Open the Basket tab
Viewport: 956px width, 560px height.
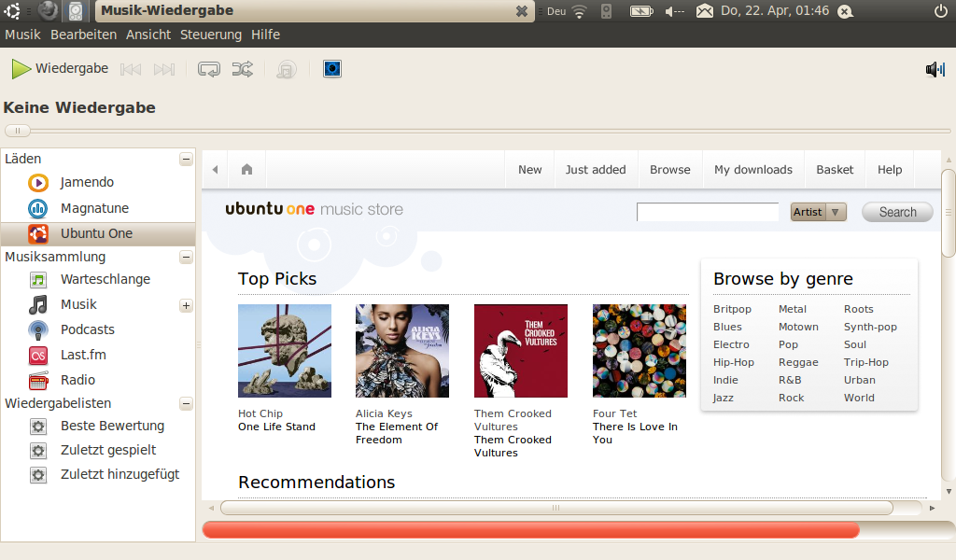835,170
